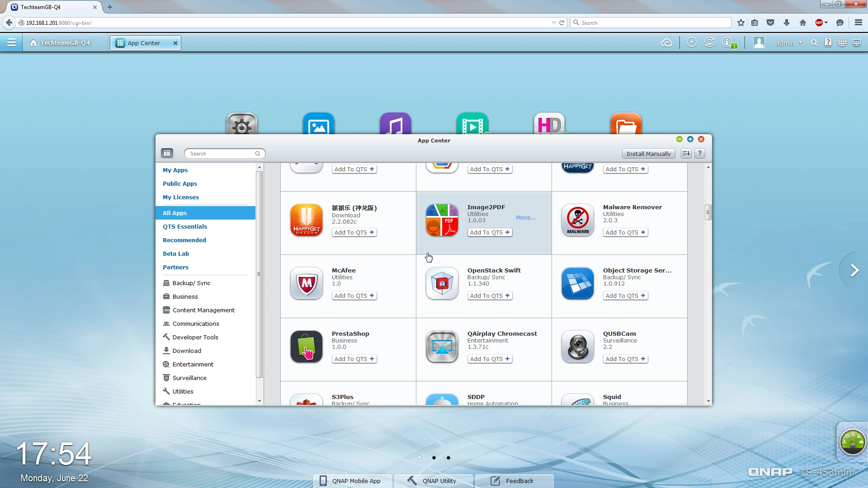The height and width of the screenshot is (488, 868).
Task: Open the App Center sort options dropdown
Action: (x=686, y=154)
